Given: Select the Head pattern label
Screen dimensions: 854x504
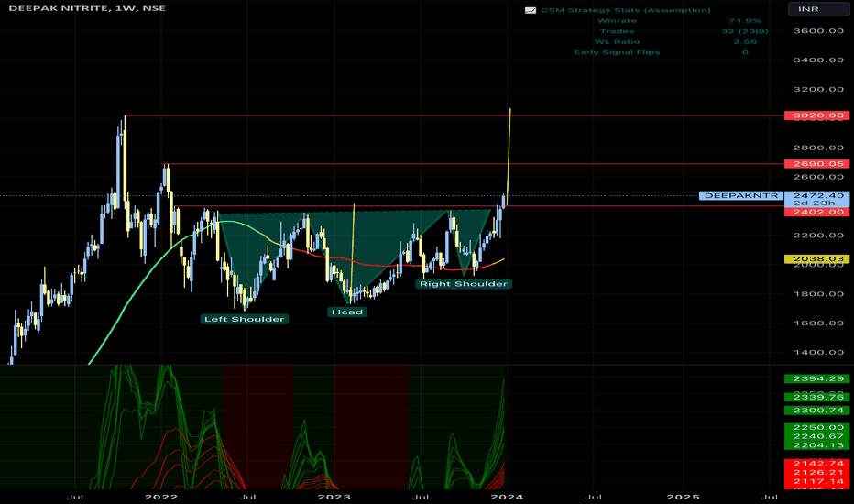Looking at the screenshot, I should tap(347, 312).
